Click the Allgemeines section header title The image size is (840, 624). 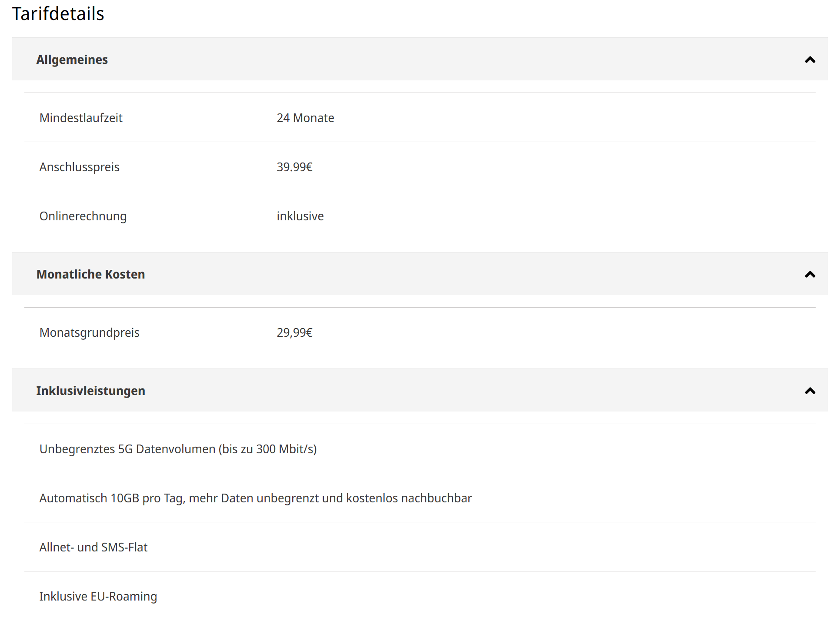click(x=72, y=60)
